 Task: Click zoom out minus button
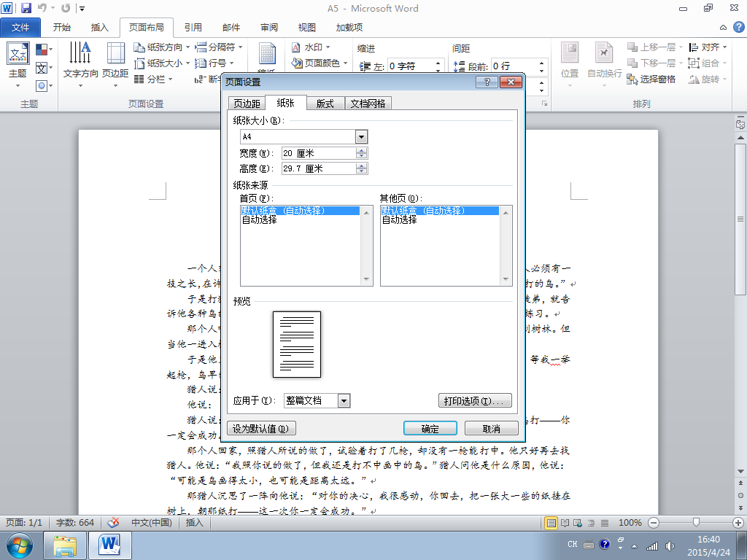(654, 523)
